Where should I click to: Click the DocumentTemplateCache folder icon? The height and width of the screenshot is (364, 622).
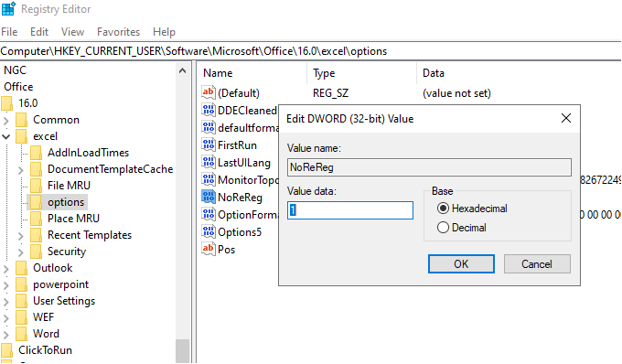[36, 169]
